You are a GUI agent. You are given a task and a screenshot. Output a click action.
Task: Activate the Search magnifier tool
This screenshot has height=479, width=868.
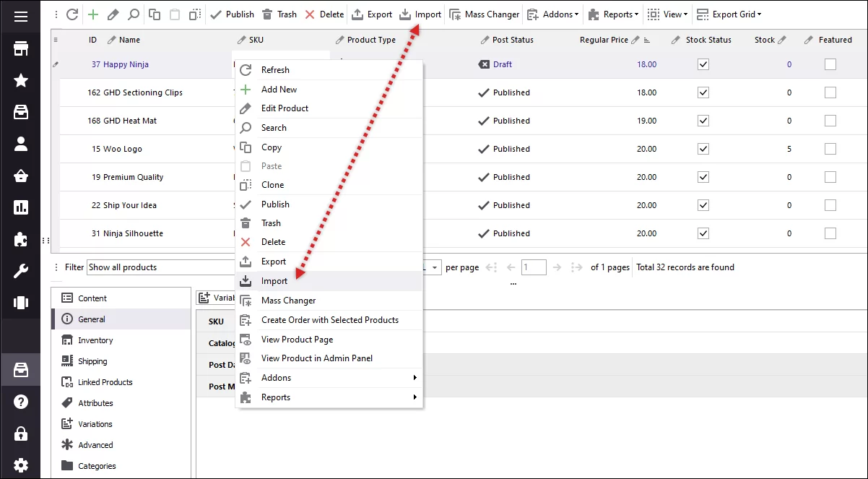[x=133, y=14]
